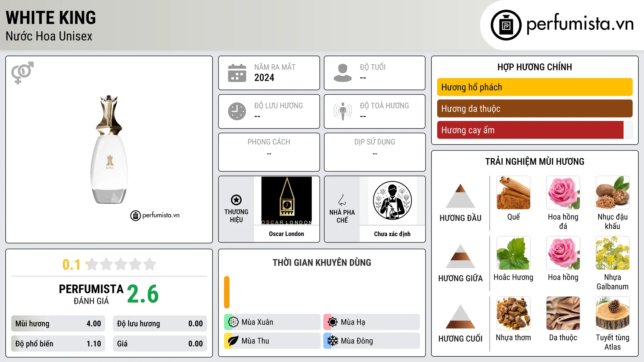The height and width of the screenshot is (362, 644).
Task: Select the Mùa Hạ season chip
Action: (x=372, y=322)
